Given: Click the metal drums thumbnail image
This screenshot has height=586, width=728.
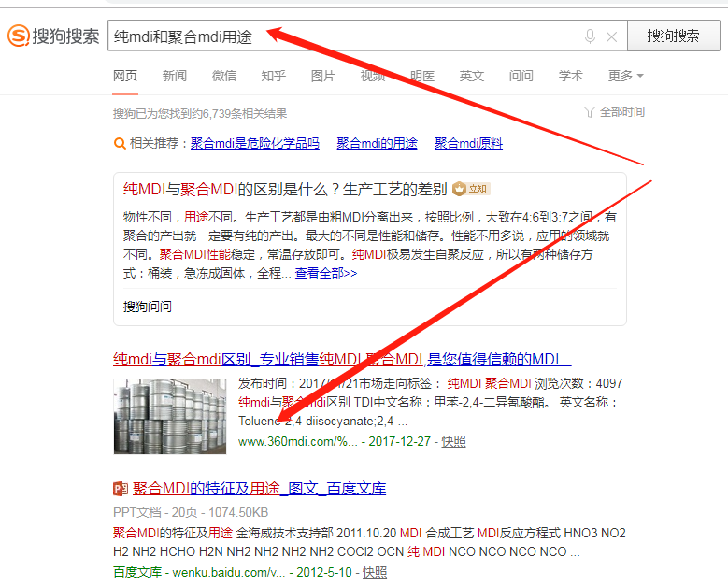Looking at the screenshot, I should (x=170, y=417).
